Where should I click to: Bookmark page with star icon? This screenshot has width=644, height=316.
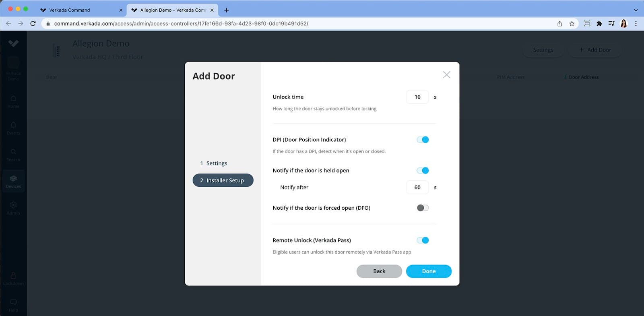[x=572, y=24]
